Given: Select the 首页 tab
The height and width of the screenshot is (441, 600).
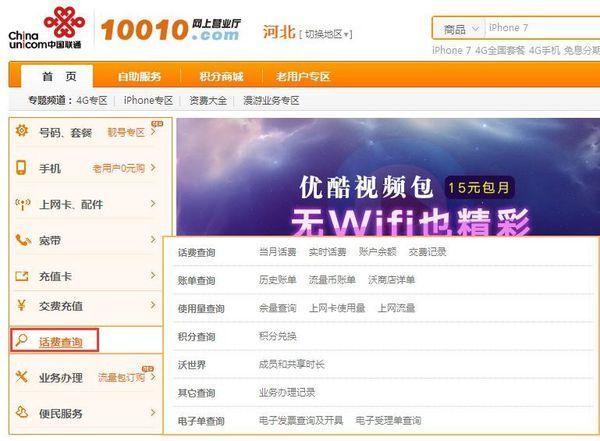Looking at the screenshot, I should [57, 76].
